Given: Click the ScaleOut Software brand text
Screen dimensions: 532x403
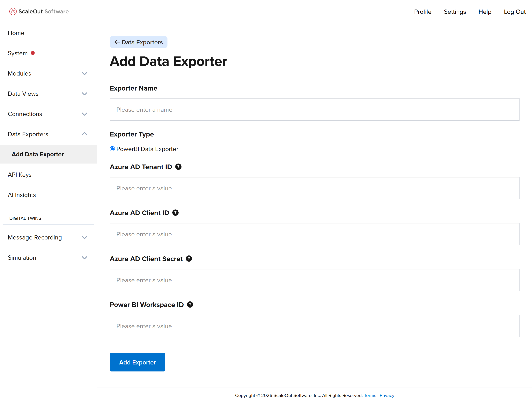Looking at the screenshot, I should click(x=44, y=11).
